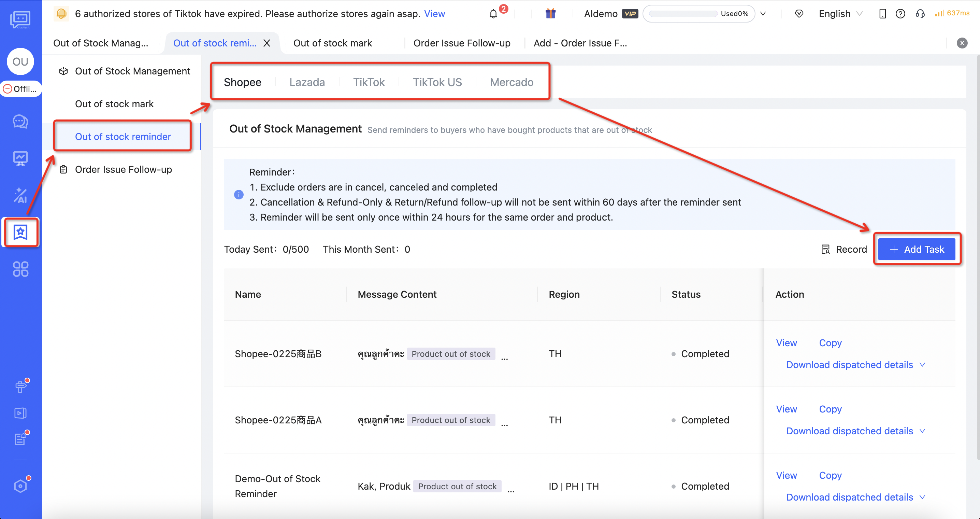Viewport: 980px width, 519px height.
Task: Click the Used0% usage progress bar
Action: click(x=698, y=14)
